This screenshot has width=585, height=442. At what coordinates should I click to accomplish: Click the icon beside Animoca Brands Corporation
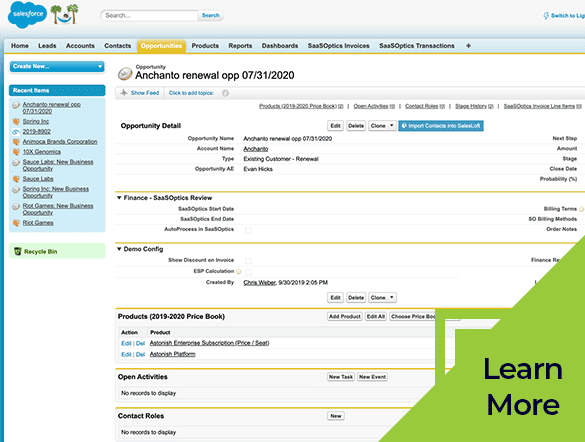click(x=16, y=142)
